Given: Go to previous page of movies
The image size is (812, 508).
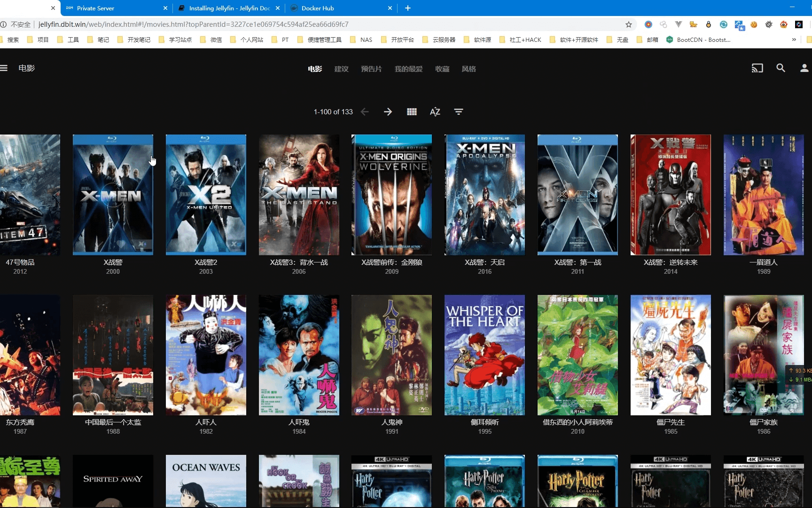Looking at the screenshot, I should point(365,111).
